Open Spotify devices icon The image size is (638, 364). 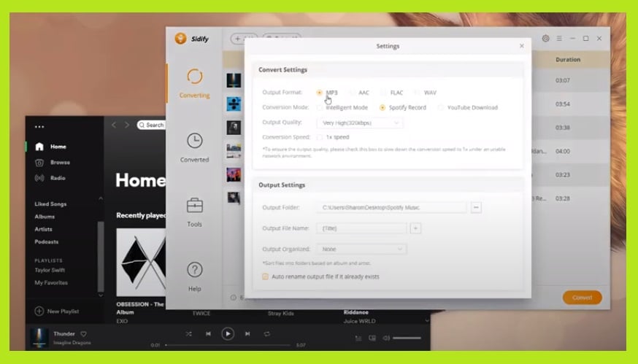click(x=372, y=338)
